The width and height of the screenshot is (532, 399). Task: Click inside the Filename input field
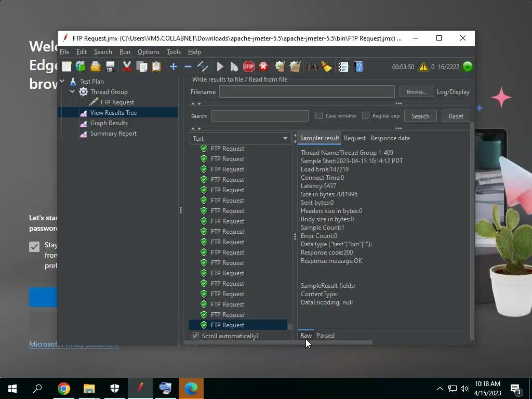point(307,91)
